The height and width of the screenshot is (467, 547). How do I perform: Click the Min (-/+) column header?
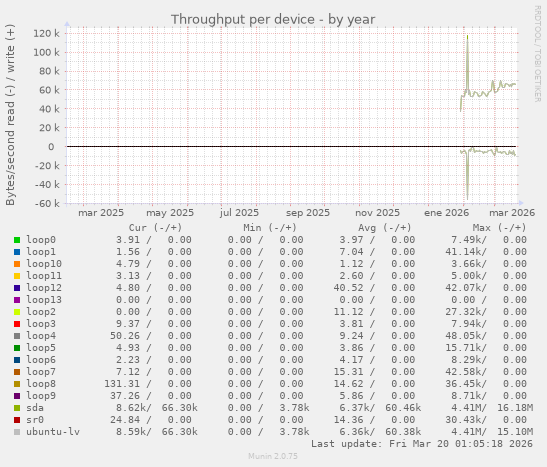pos(270,228)
